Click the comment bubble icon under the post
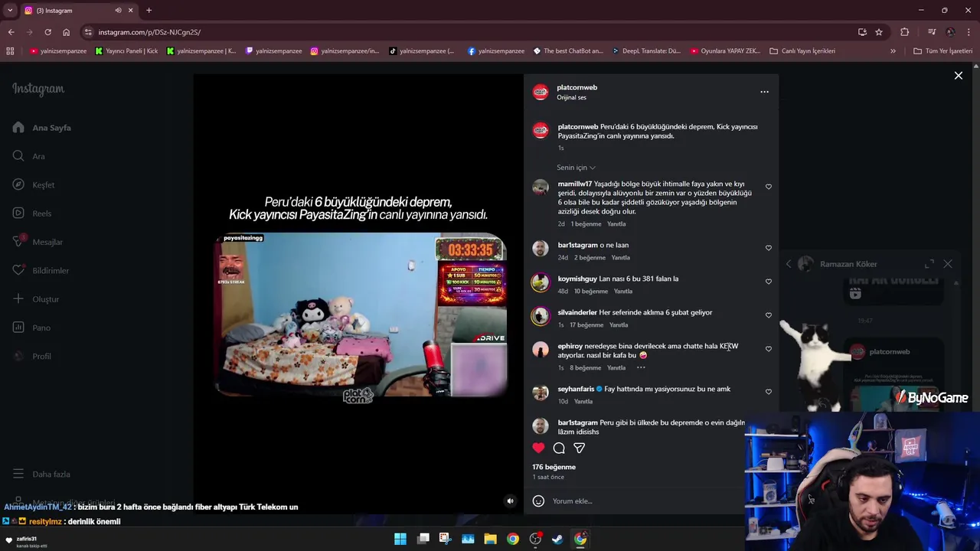980x551 pixels. point(559,448)
